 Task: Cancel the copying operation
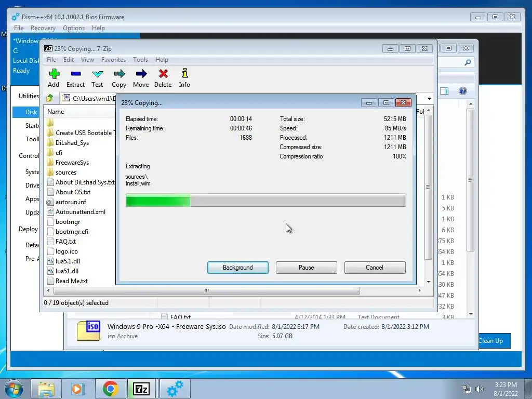point(375,268)
